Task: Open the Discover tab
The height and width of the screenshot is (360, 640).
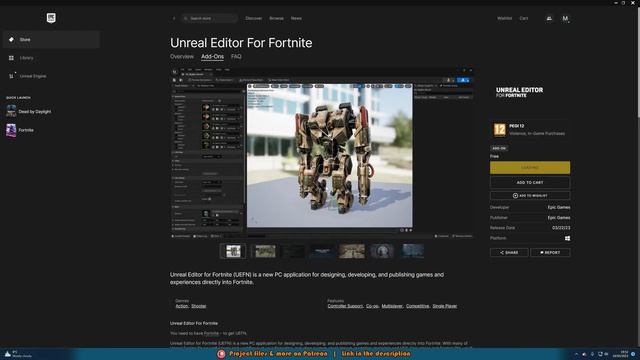Action: tap(253, 18)
